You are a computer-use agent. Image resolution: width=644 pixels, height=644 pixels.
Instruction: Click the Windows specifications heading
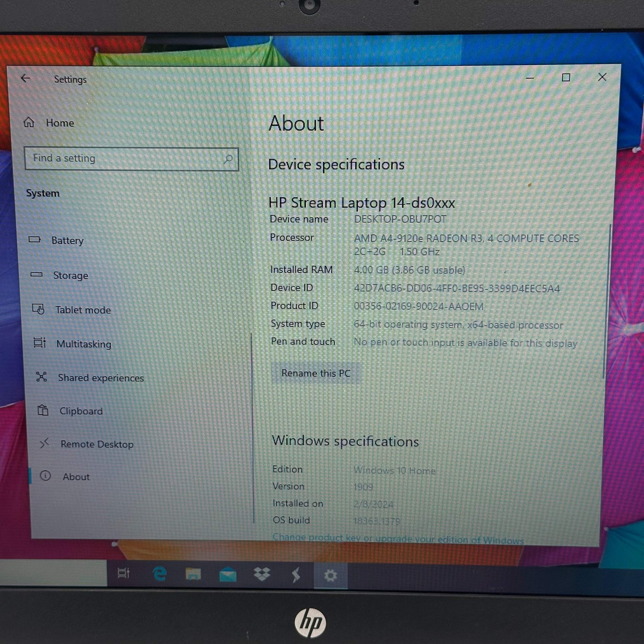click(345, 441)
